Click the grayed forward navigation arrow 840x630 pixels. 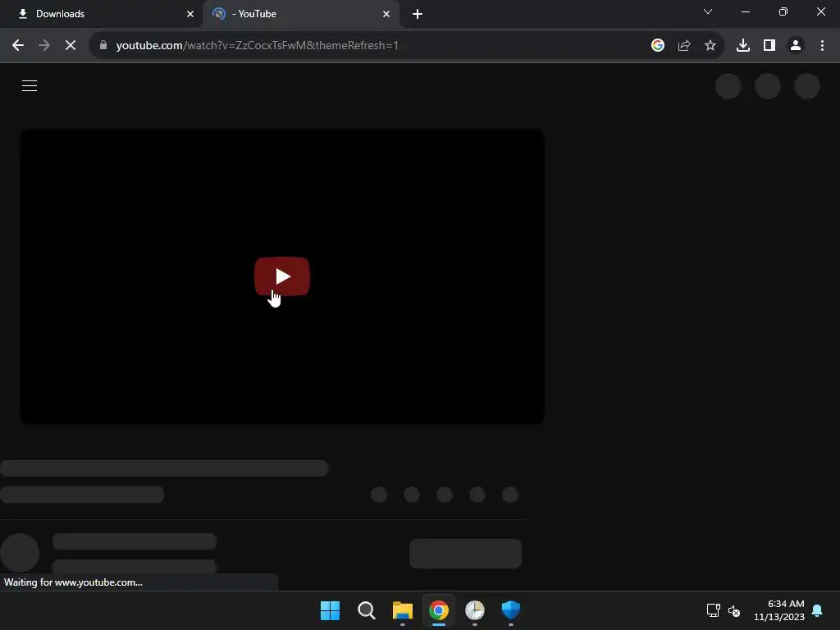(44, 46)
